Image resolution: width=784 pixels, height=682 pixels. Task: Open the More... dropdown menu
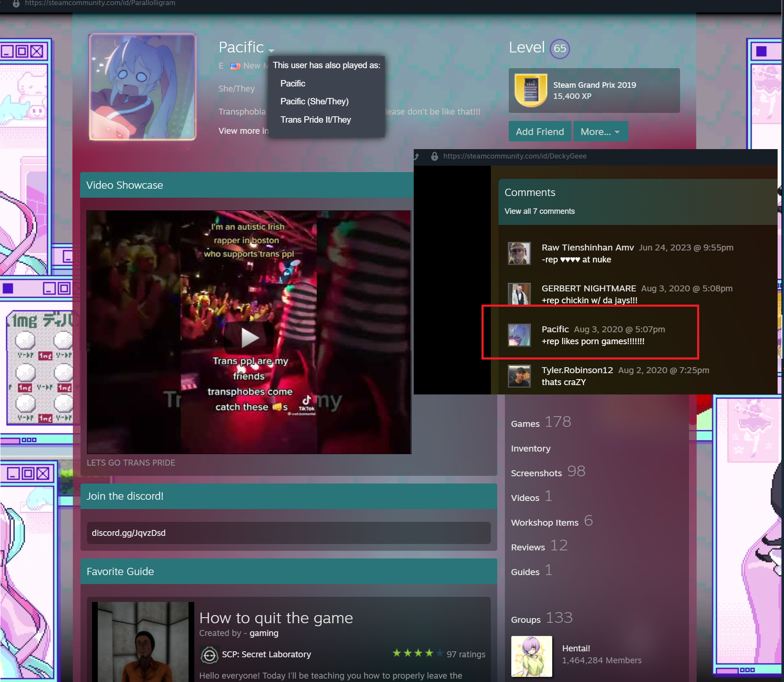pyautogui.click(x=601, y=132)
